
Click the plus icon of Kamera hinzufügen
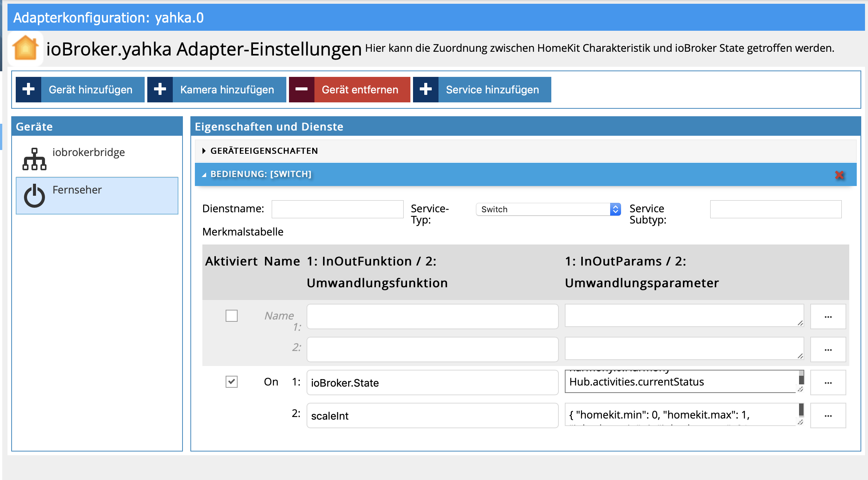(160, 90)
